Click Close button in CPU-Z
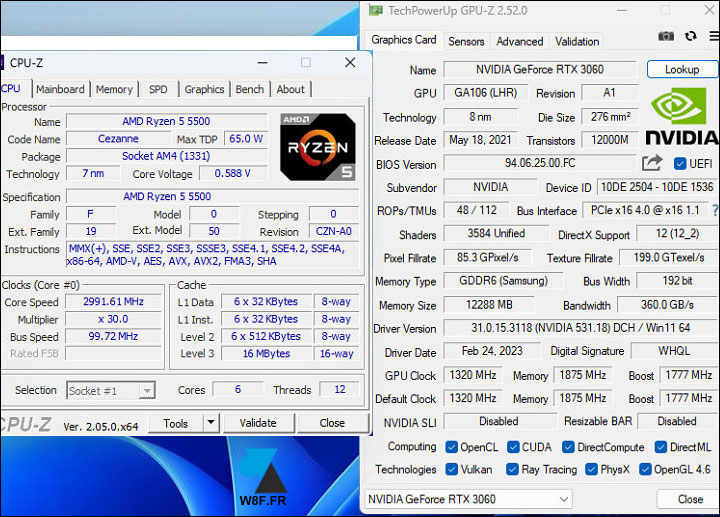 (332, 422)
